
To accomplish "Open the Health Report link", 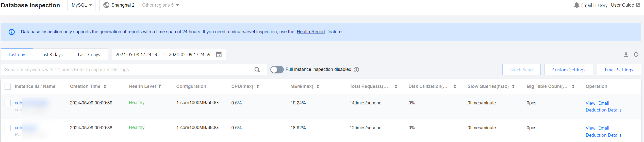I will (x=311, y=32).
